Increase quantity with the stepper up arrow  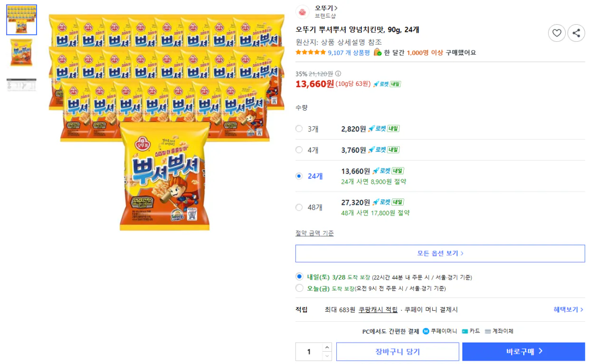(x=327, y=347)
